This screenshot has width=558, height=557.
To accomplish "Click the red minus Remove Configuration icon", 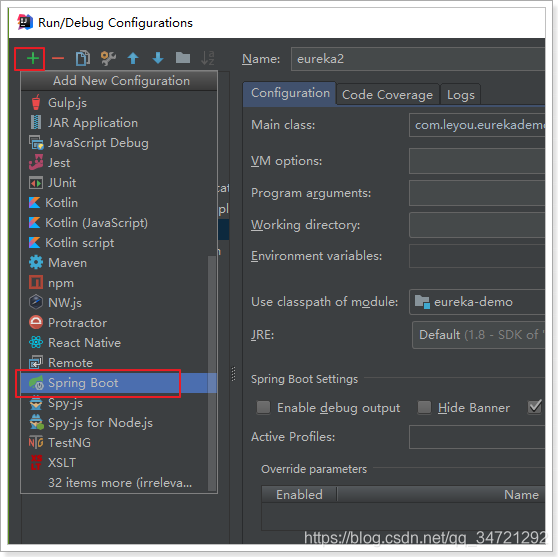I will tap(58, 58).
